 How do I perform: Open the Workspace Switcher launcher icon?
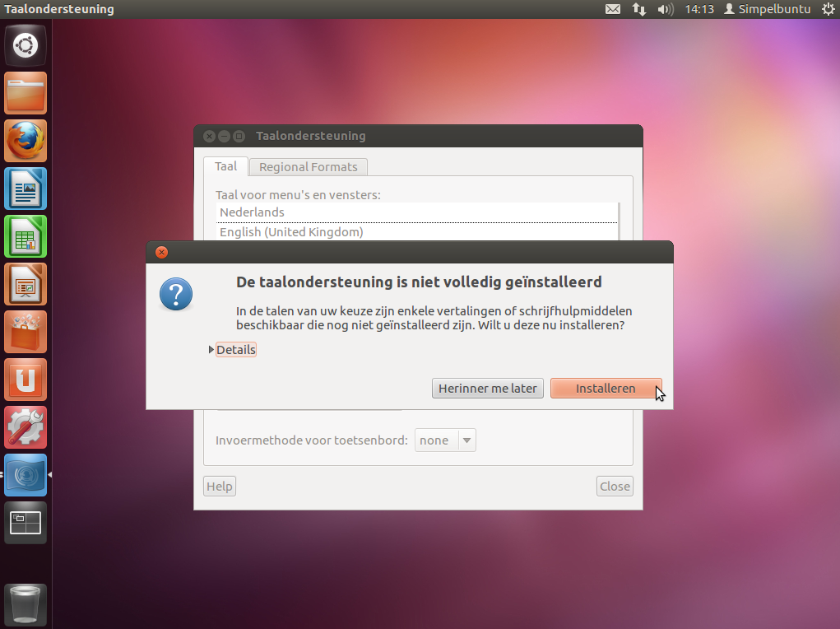pos(26,523)
